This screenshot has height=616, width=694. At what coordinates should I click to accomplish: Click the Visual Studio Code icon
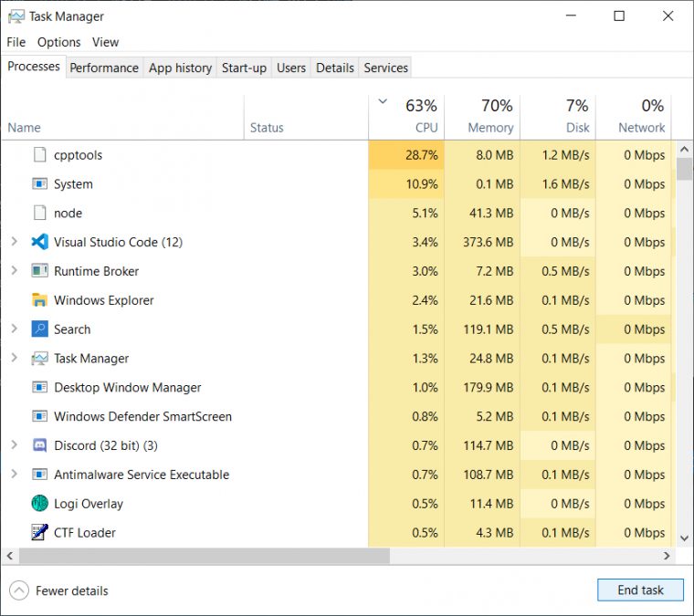coord(40,242)
